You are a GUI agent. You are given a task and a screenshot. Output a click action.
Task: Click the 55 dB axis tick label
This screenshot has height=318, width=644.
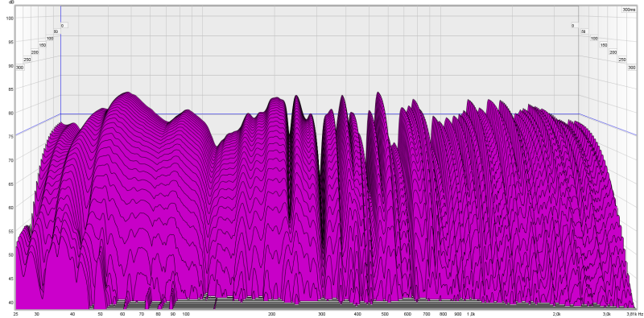click(11, 231)
